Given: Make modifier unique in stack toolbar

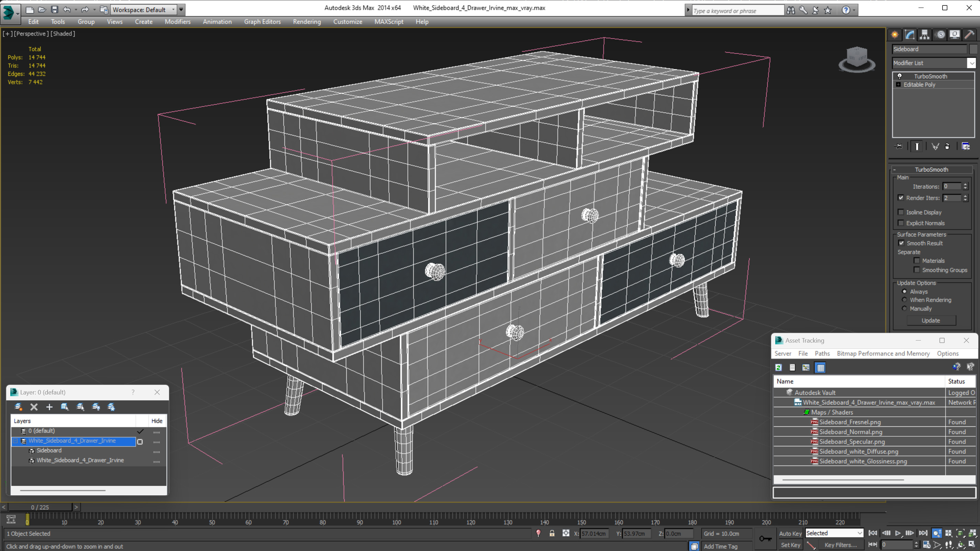Looking at the screenshot, I should (x=935, y=146).
